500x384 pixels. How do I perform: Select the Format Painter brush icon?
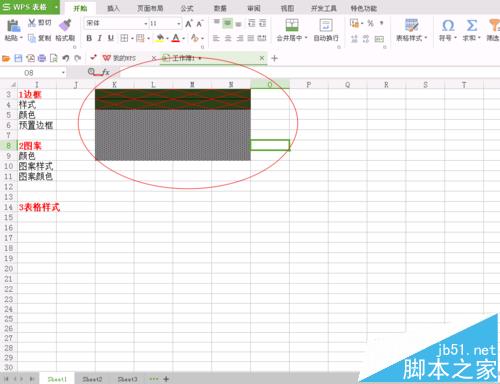click(65, 25)
